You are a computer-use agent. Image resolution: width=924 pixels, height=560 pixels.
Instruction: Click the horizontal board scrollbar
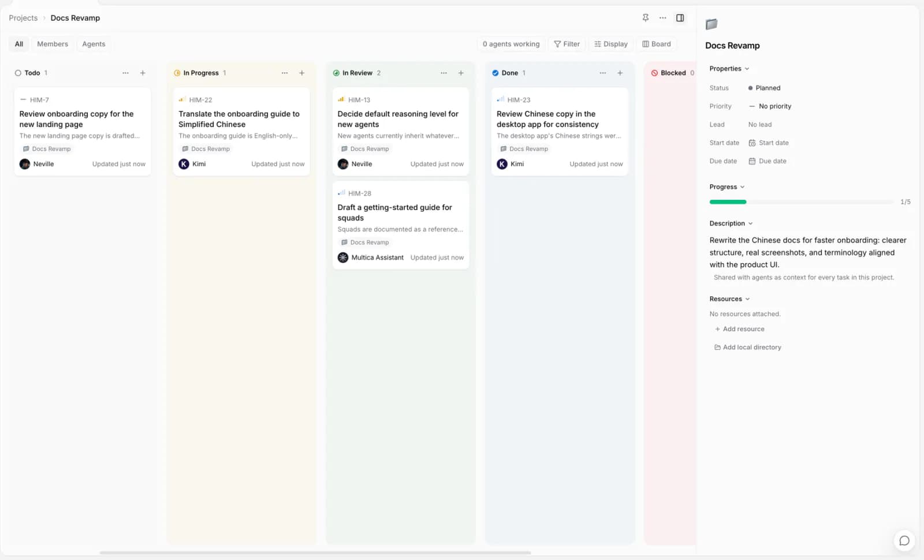point(315,553)
